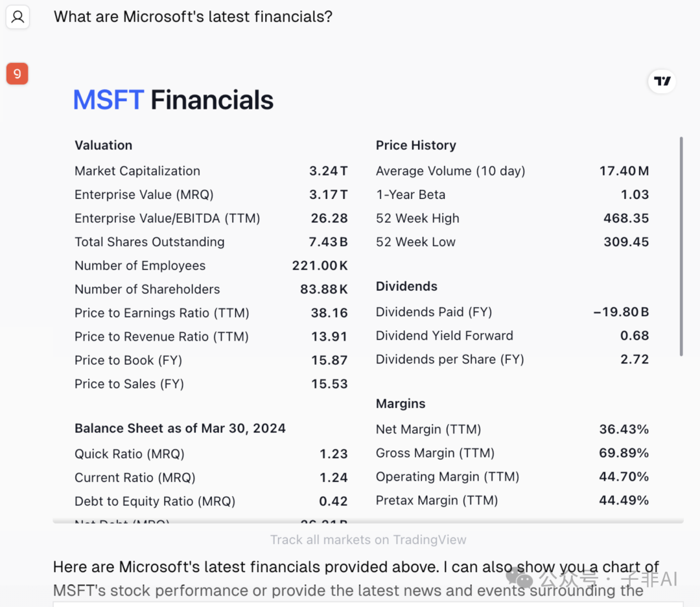Click the Price History section heading

point(416,145)
